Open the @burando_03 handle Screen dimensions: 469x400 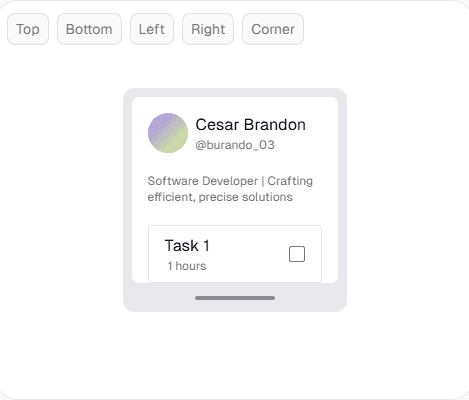tap(235, 145)
